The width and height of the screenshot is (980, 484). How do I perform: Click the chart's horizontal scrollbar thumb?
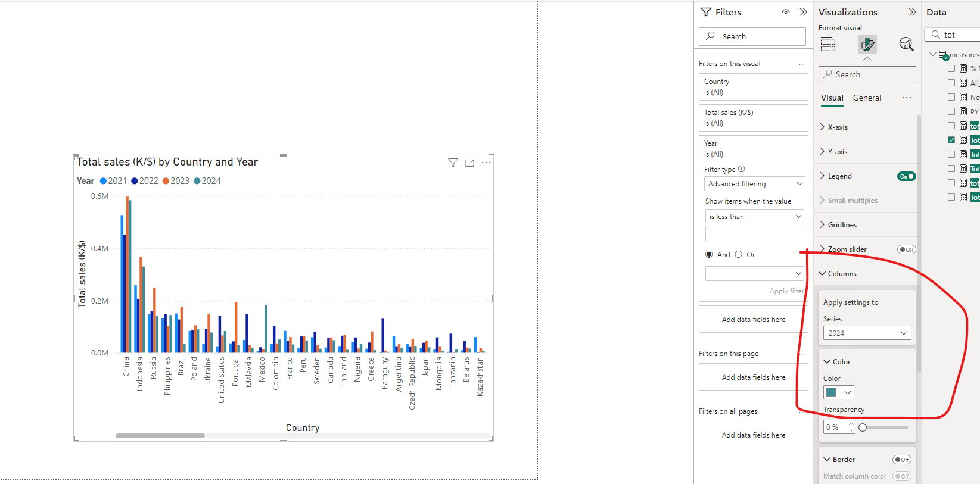click(160, 436)
